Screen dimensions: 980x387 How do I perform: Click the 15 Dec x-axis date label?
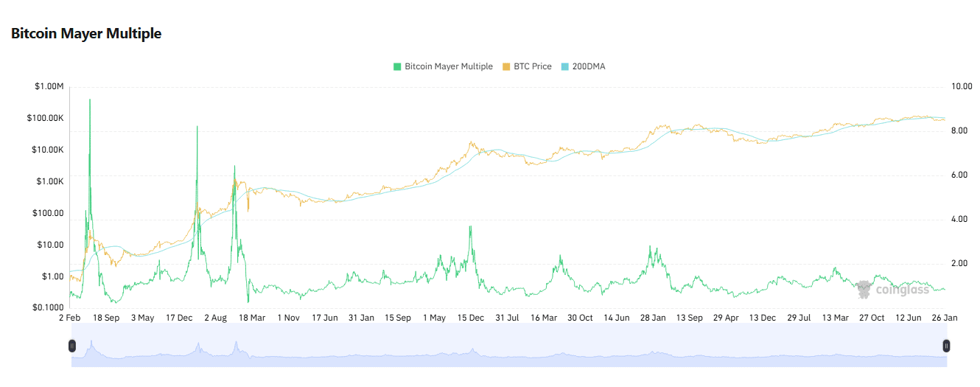click(x=470, y=318)
